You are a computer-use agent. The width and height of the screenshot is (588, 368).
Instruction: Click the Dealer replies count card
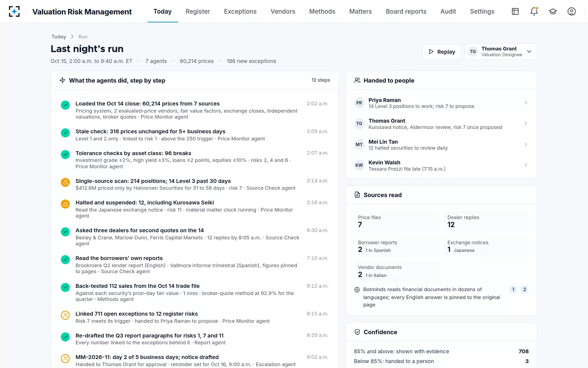486,221
